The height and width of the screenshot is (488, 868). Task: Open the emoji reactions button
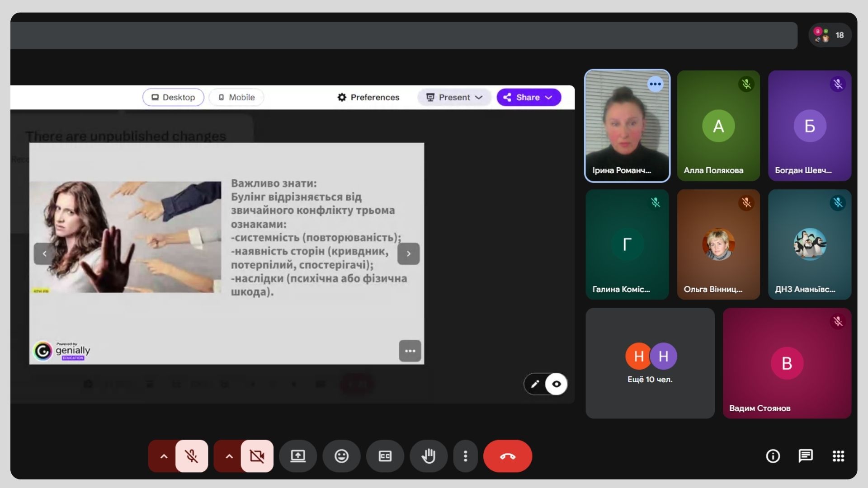341,456
